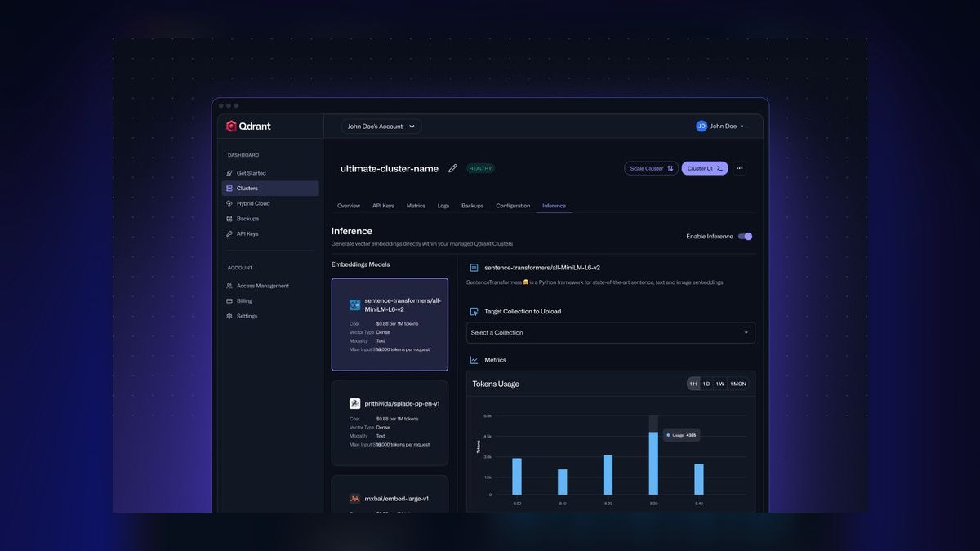Screen dimensions: 980x551
Task: Click the 8:20 usage bar in chart
Action: coord(608,475)
